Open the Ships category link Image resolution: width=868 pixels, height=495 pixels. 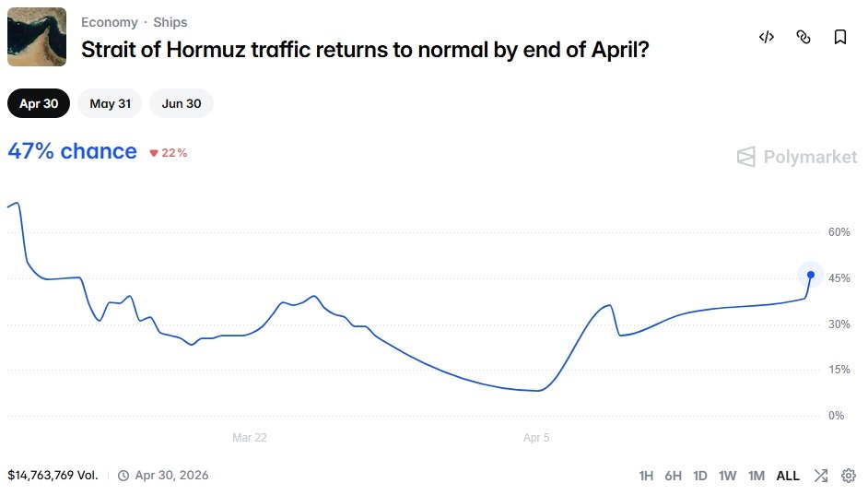(170, 22)
